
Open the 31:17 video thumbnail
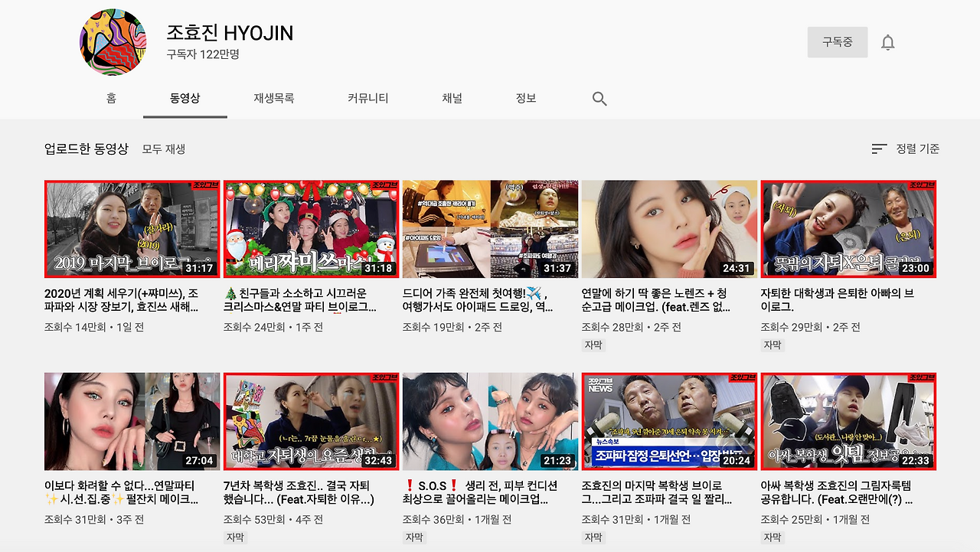pos(132,229)
